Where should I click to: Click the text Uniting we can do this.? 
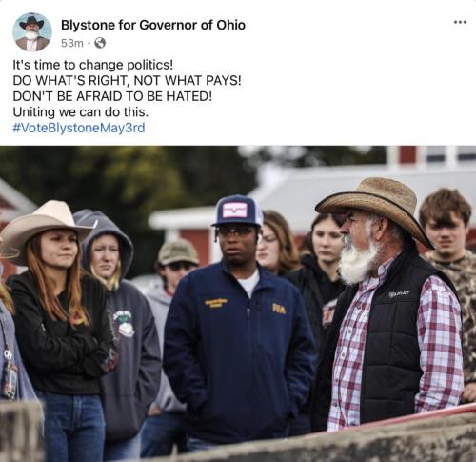point(80,111)
